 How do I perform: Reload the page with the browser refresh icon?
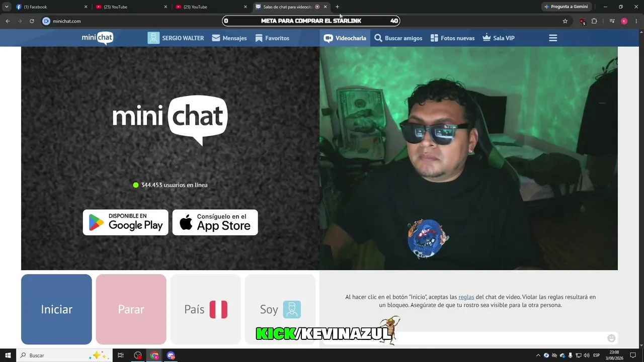click(x=32, y=21)
